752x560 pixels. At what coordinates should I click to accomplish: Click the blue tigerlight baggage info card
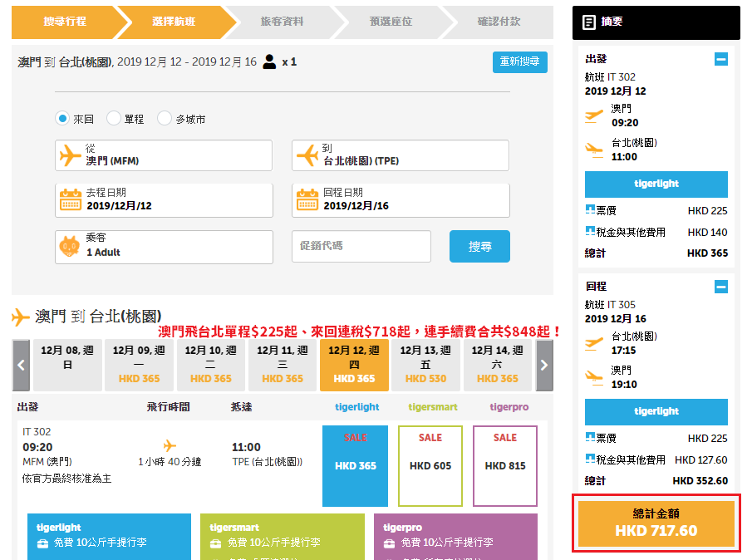coord(110,537)
